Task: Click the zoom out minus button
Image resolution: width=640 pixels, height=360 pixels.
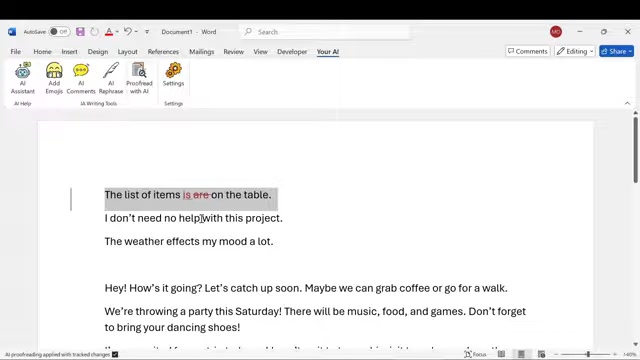Action: click(x=556, y=354)
